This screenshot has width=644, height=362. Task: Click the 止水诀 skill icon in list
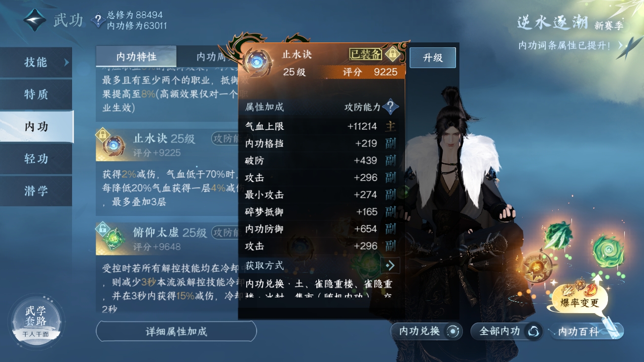tap(114, 145)
